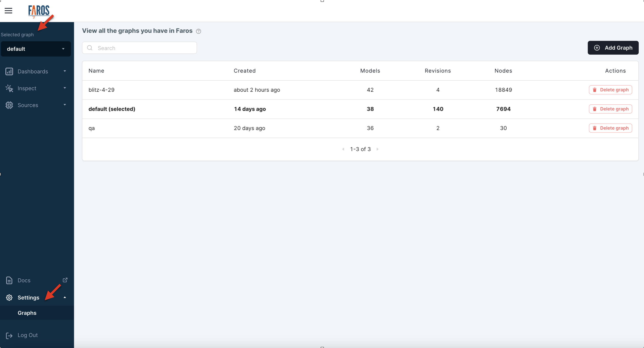Viewport: 644px width, 348px height.
Task: Click the Sources chip icon
Action: tap(9, 105)
